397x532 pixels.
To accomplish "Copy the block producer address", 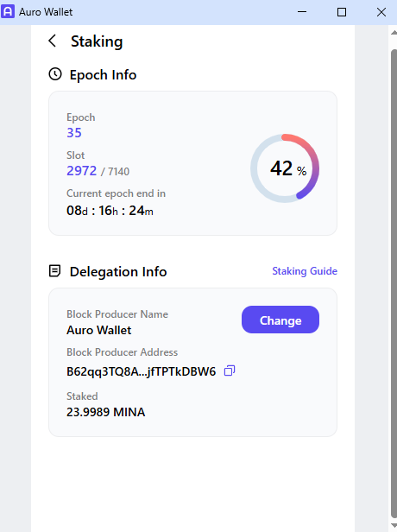I will (x=230, y=370).
